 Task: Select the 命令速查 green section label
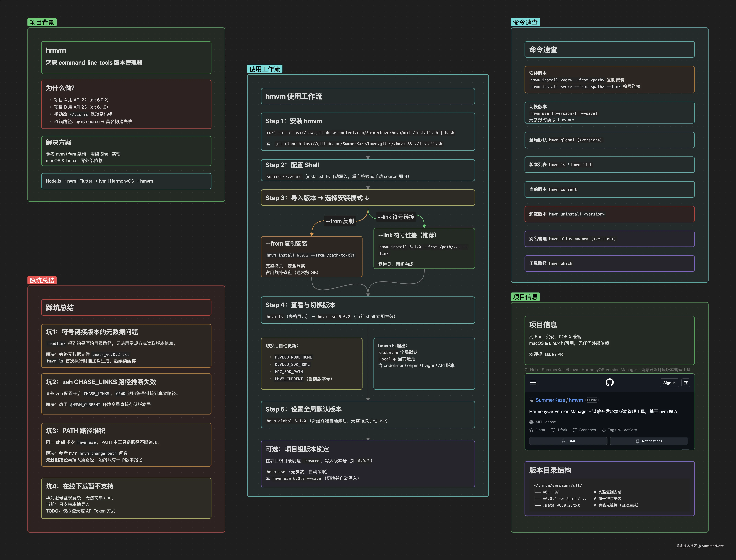pos(525,22)
